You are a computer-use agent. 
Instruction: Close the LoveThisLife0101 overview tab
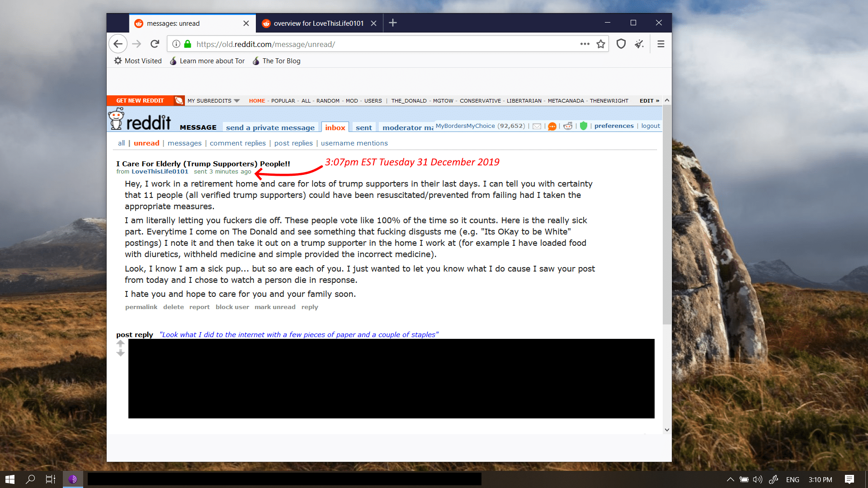(x=373, y=23)
